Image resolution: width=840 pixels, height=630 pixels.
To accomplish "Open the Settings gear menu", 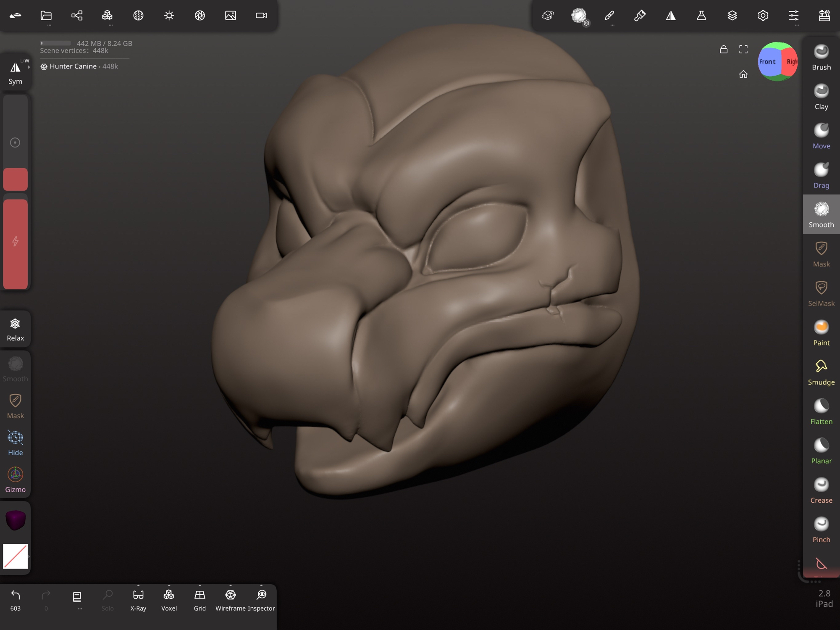I will tap(763, 16).
